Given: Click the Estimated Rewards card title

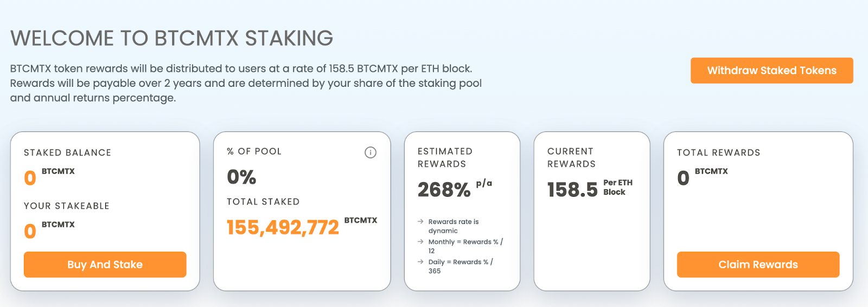Looking at the screenshot, I should 445,157.
